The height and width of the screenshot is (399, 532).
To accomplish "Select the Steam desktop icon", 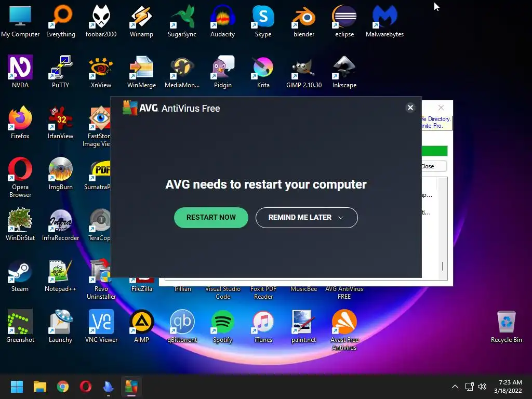I will tap(20, 275).
